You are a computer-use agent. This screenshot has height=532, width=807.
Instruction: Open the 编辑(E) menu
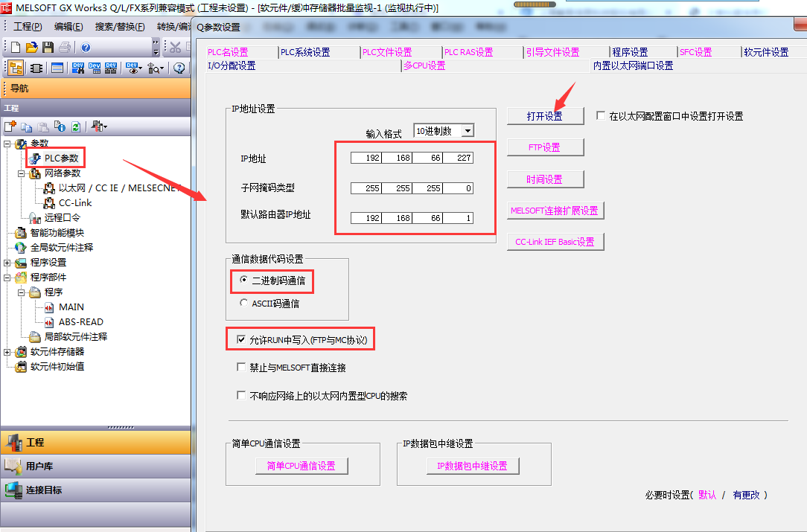coord(68,27)
